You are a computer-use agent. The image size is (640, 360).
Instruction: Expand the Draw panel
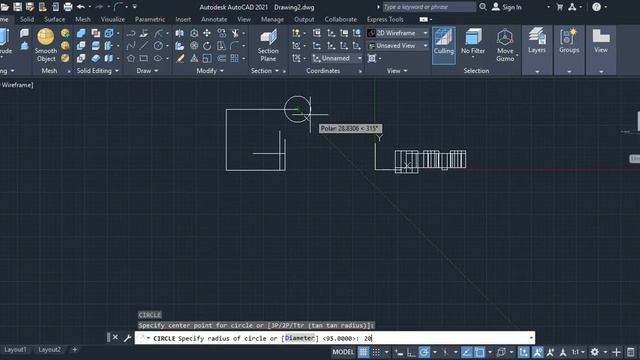pyautogui.click(x=147, y=71)
